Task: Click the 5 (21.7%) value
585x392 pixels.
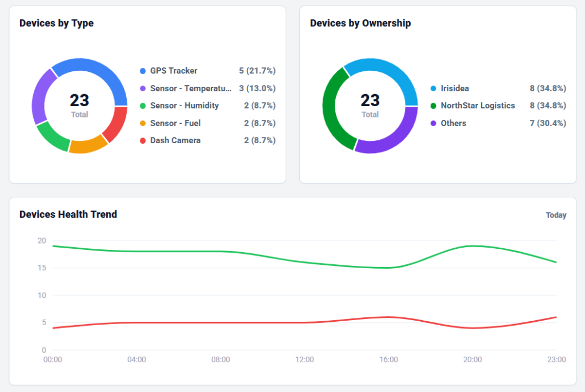Action: point(257,71)
